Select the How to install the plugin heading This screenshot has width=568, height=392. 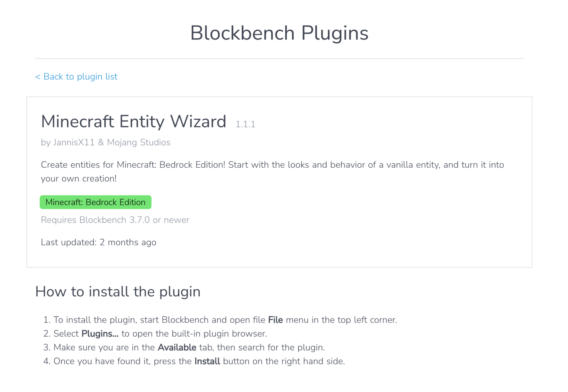coord(118,292)
